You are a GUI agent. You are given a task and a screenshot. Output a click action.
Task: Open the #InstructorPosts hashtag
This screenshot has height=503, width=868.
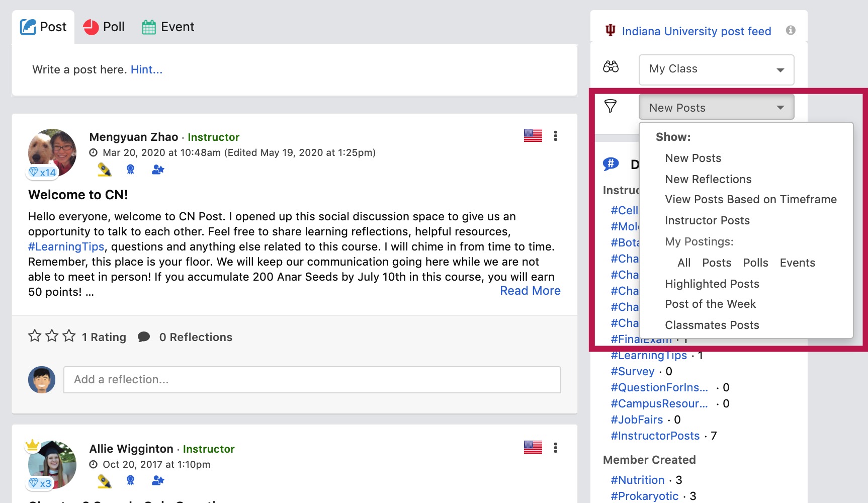(x=655, y=436)
